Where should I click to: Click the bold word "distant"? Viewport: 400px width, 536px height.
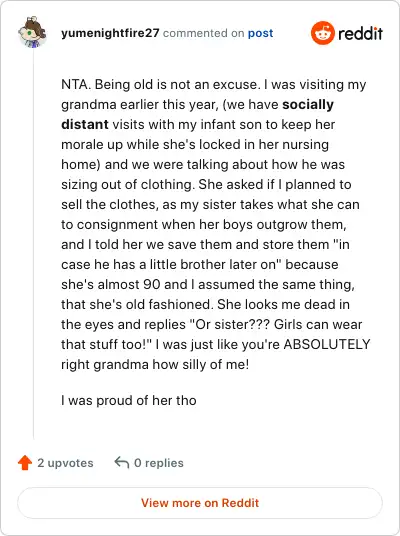pyautogui.click(x=85, y=124)
